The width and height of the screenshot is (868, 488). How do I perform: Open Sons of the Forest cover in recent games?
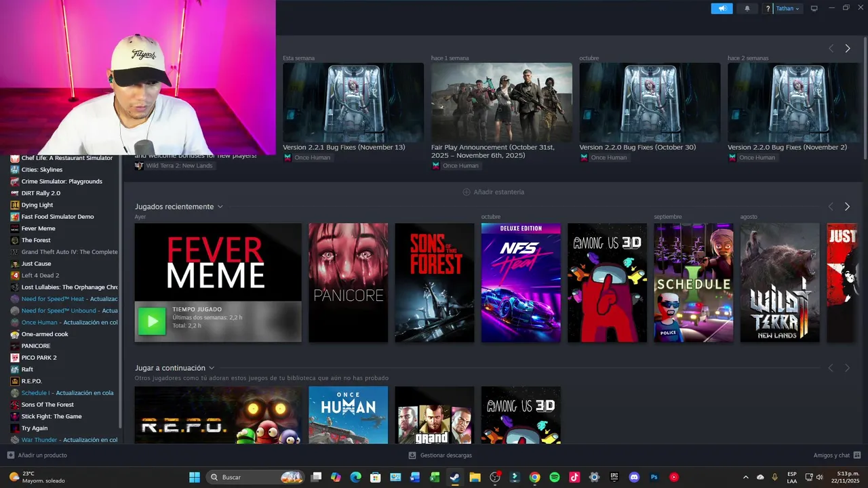[x=435, y=283]
